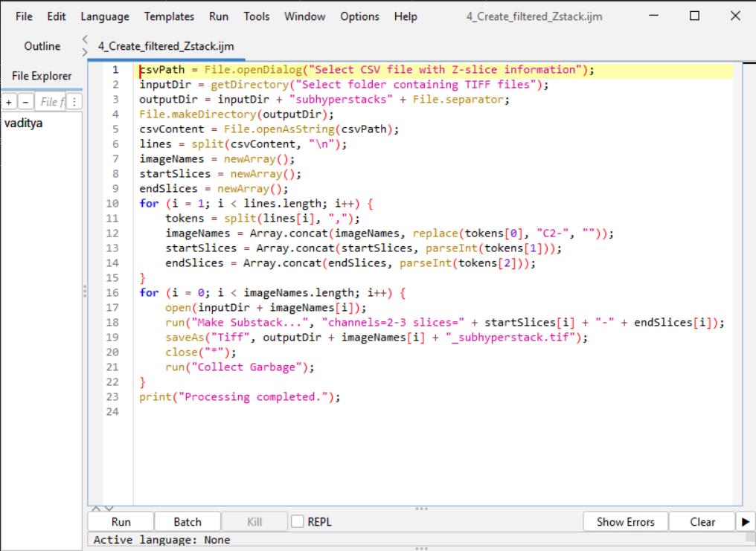Screen dimensions: 756x551
Task: Click the Batch button
Action: pos(188,521)
